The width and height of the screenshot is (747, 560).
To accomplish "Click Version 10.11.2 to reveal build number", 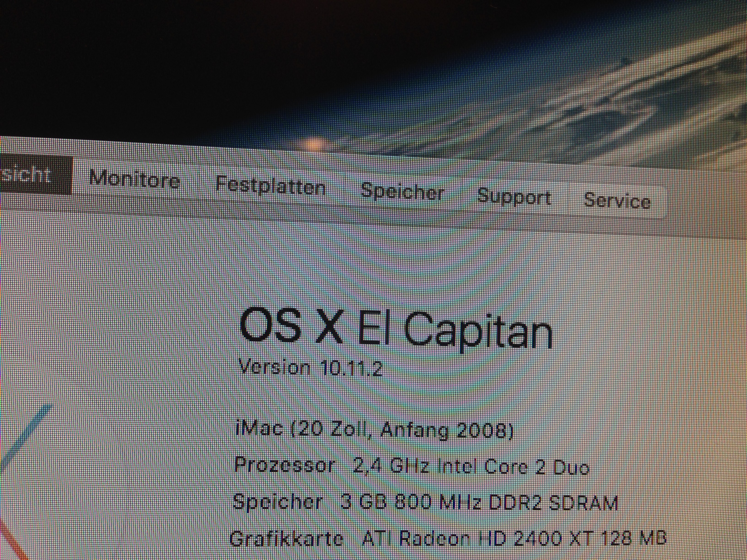I will (x=310, y=367).
